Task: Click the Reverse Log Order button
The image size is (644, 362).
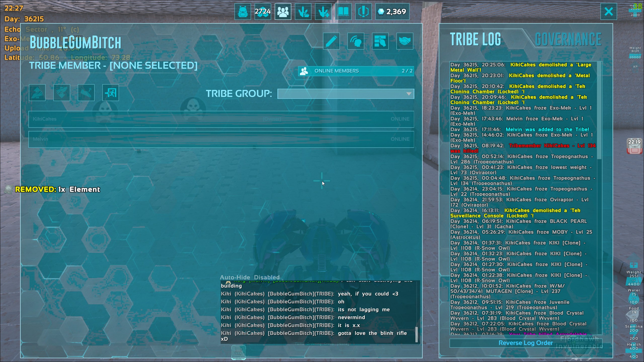Action: 526,343
